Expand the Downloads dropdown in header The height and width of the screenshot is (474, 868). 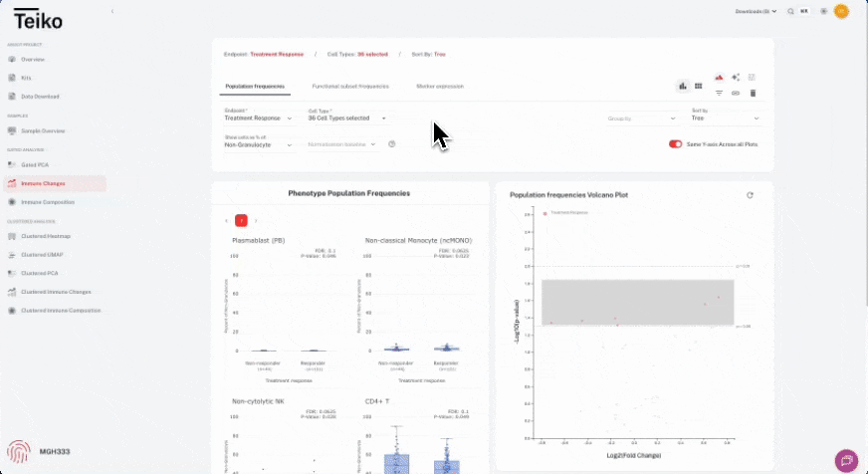pos(756,11)
